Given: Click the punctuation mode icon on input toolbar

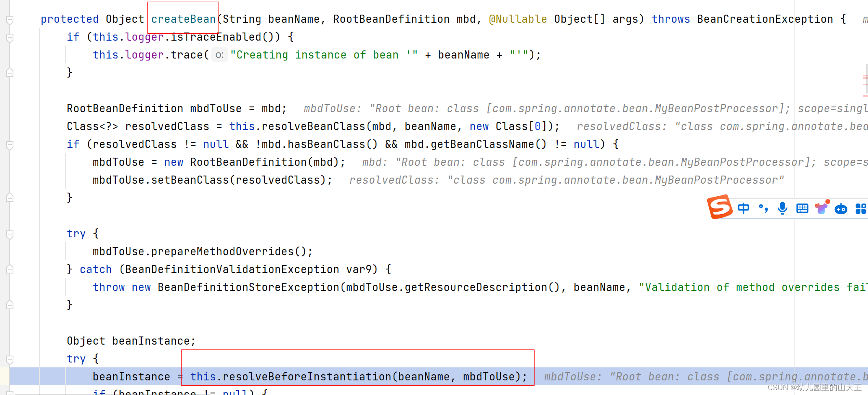Looking at the screenshot, I should click(763, 208).
